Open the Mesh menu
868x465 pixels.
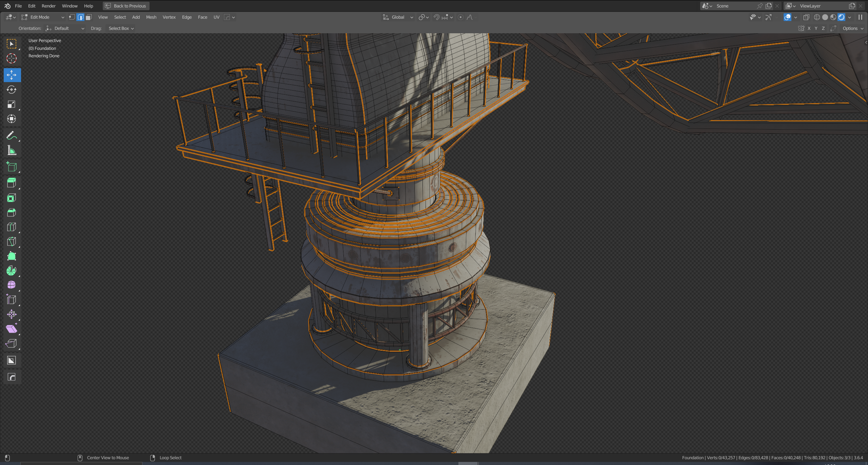[x=151, y=17]
